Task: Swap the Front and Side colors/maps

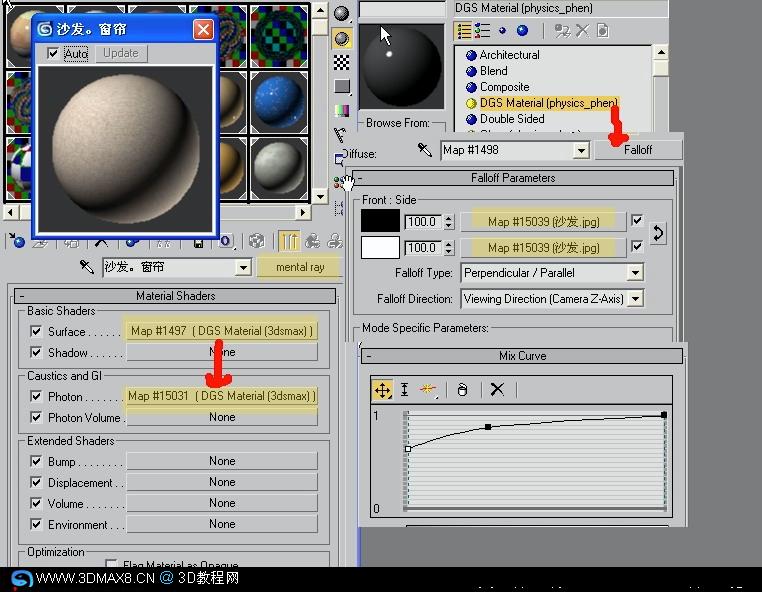Action: click(x=658, y=233)
